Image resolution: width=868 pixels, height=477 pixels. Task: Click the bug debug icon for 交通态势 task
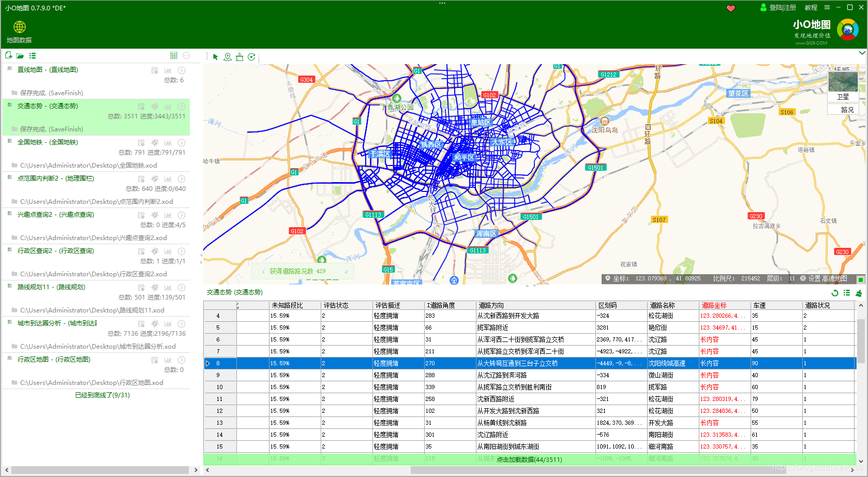coord(155,107)
